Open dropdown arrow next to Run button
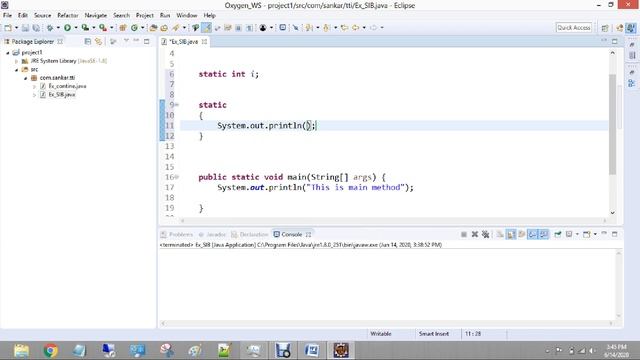 (76, 28)
